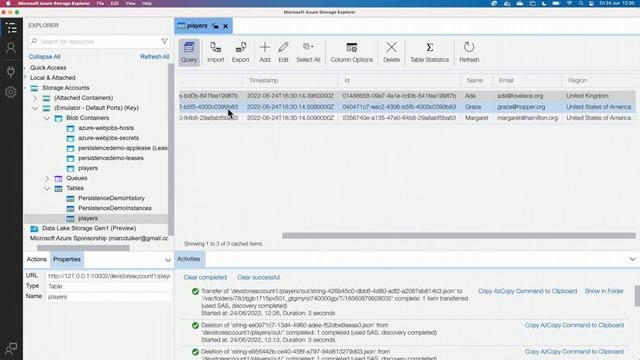This screenshot has height=360, width=640.
Task: Open the File menu
Action: click(100, 3)
